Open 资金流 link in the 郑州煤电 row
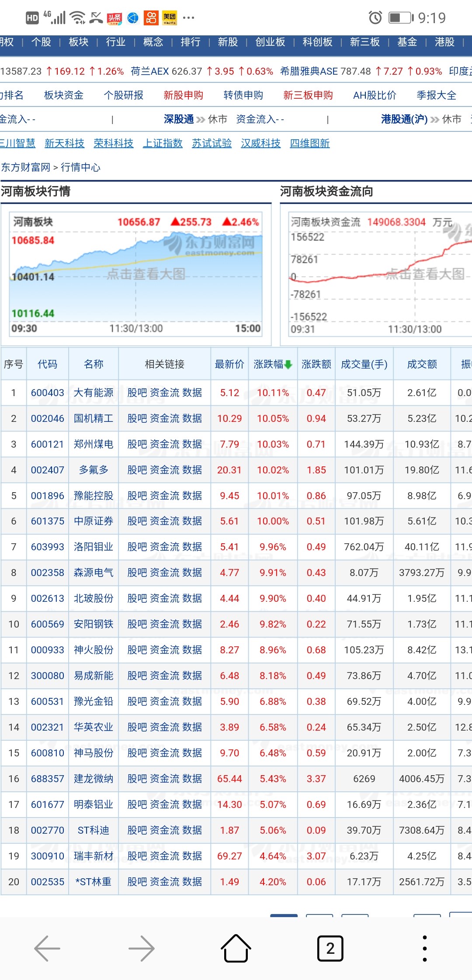 click(164, 444)
